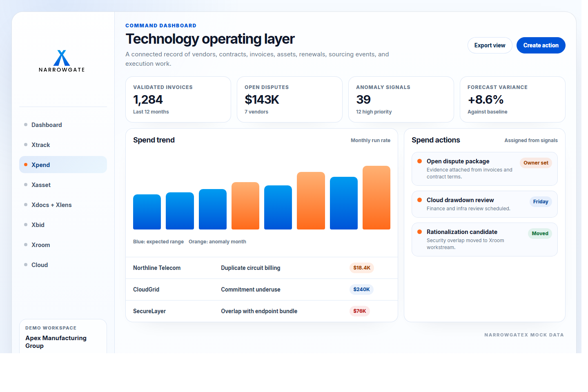
Task: Click the Owner set badge
Action: pos(536,163)
